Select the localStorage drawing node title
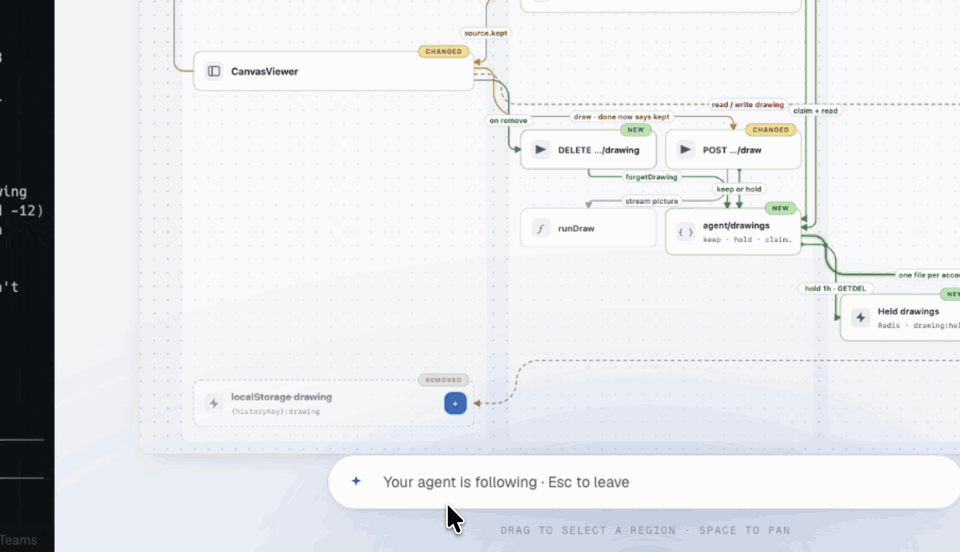The height and width of the screenshot is (552, 960). pos(282,397)
